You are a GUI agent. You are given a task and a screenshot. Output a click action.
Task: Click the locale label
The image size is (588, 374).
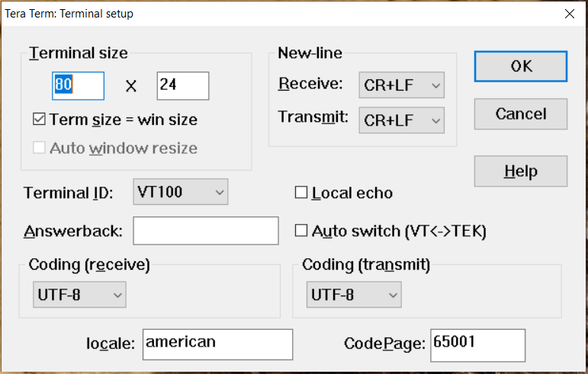point(111,344)
